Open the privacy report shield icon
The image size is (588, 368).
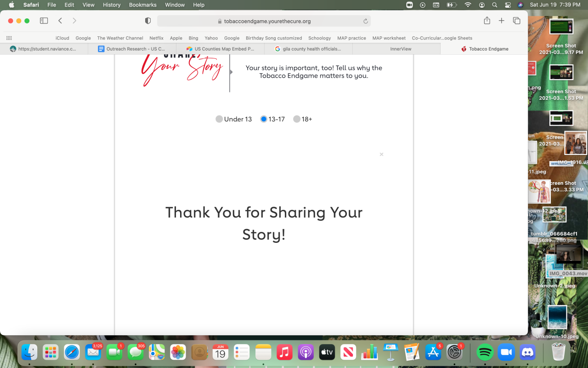pyautogui.click(x=148, y=21)
